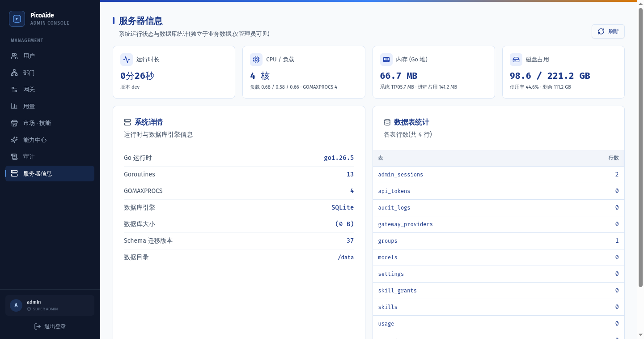Click the server icon beside 系统详情
The height and width of the screenshot is (339, 644).
coord(127,122)
